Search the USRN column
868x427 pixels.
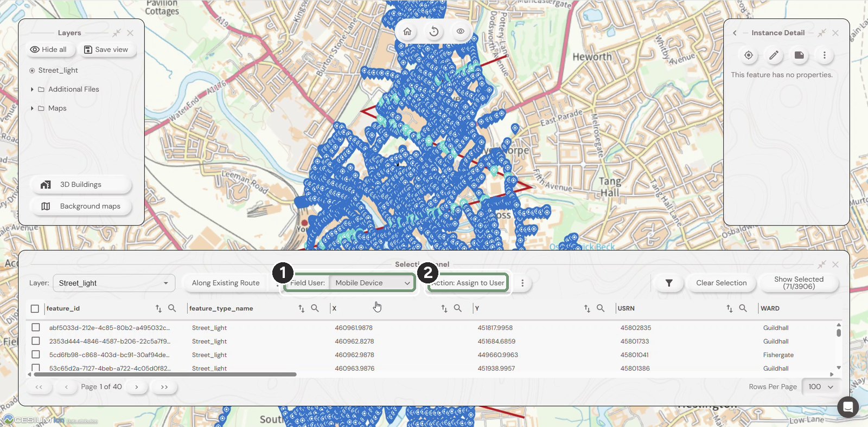743,308
